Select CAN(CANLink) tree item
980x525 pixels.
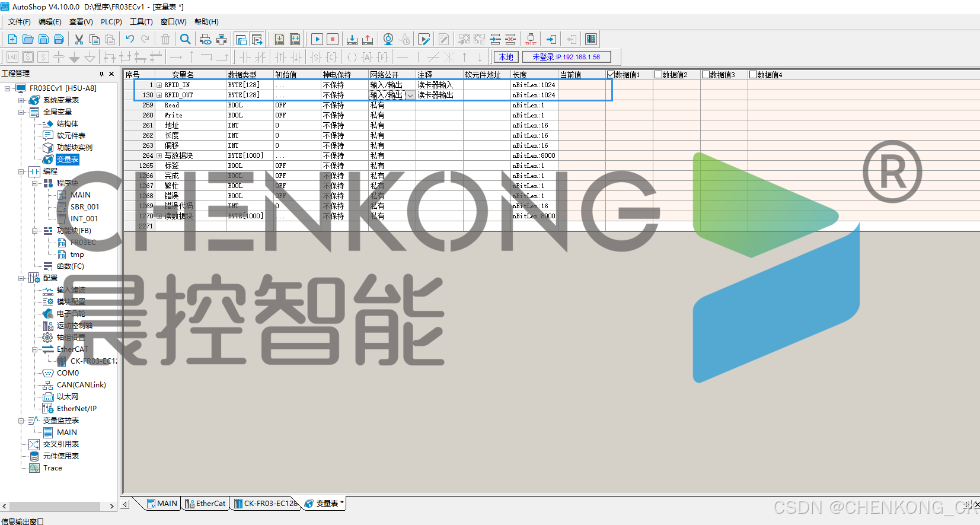[x=81, y=385]
